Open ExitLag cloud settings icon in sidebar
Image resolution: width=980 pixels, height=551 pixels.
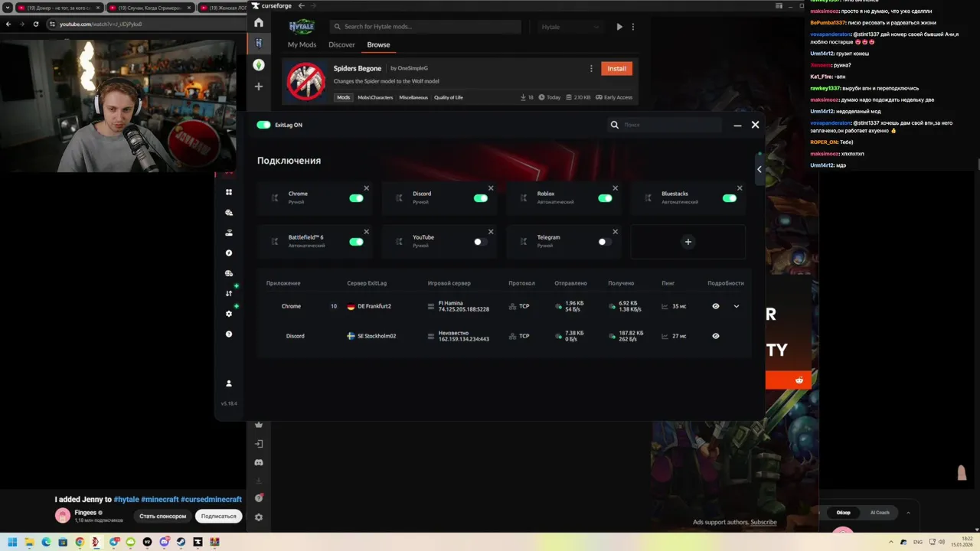[x=229, y=213]
